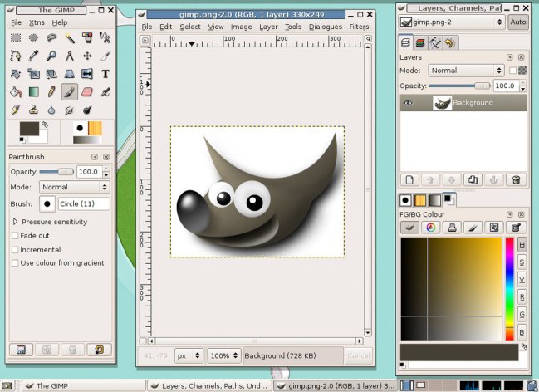Delete the layer trash button
Viewport: 539px width, 392px height.
point(516,180)
